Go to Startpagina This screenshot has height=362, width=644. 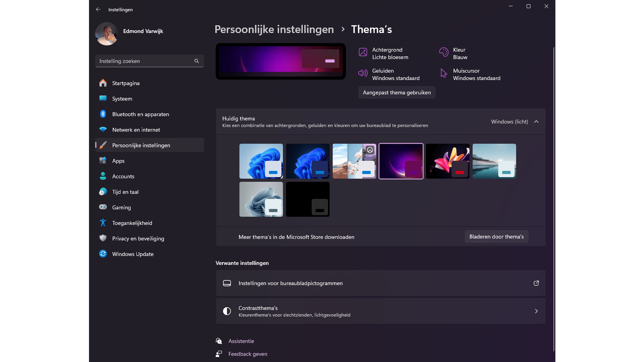pos(150,83)
